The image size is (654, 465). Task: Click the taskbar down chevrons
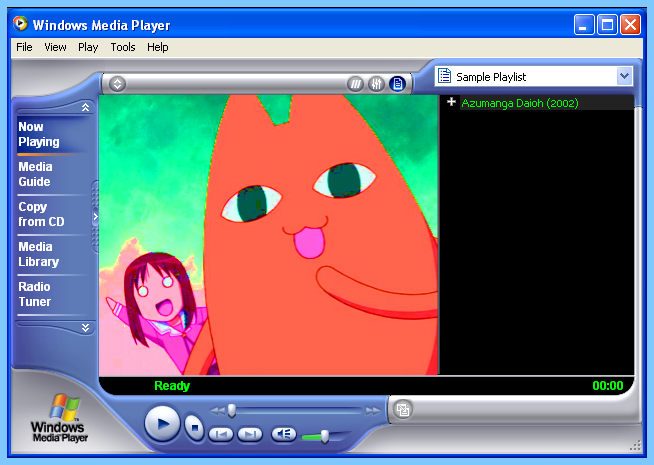coord(86,328)
